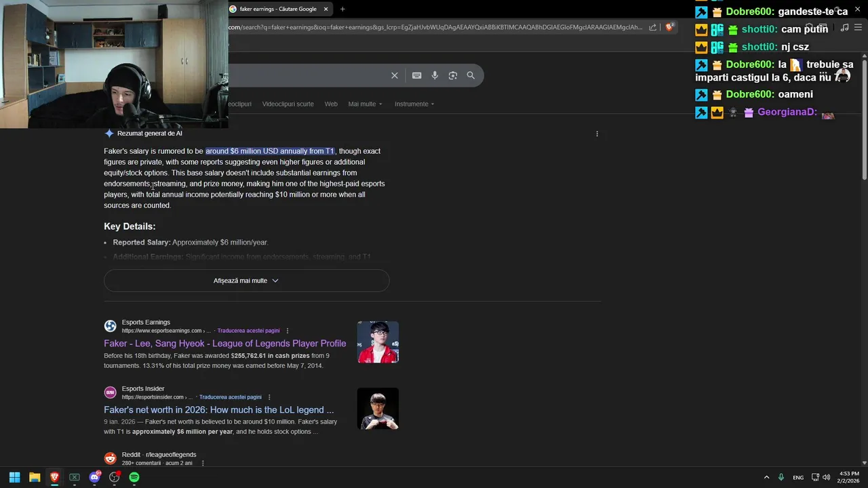Click the browser address bar URL
868x488 pixels.
pyautogui.click(x=434, y=27)
